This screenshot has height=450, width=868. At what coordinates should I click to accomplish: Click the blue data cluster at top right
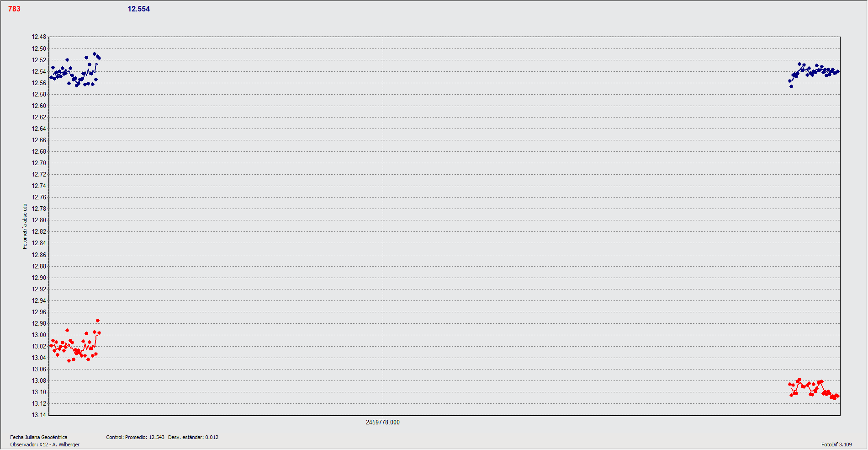point(814,71)
